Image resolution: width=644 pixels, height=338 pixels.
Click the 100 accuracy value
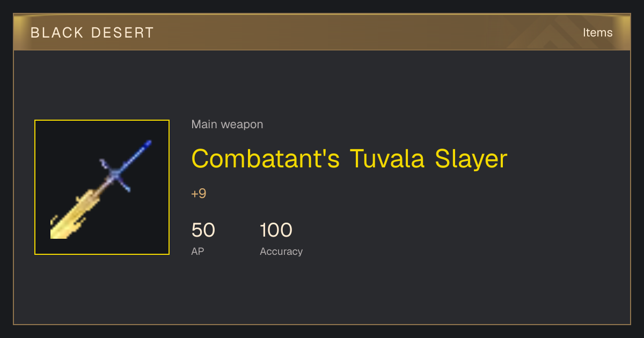276,230
